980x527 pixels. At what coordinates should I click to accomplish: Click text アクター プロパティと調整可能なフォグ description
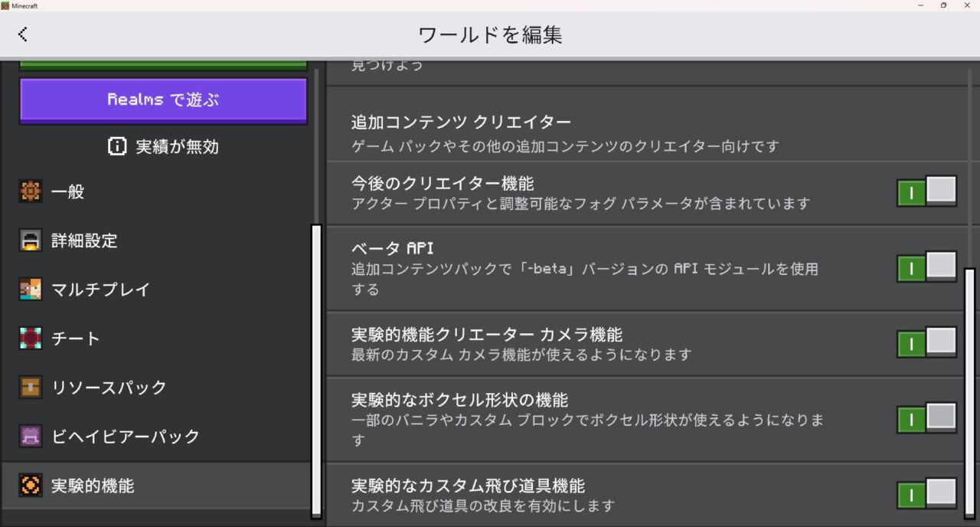pyautogui.click(x=580, y=204)
